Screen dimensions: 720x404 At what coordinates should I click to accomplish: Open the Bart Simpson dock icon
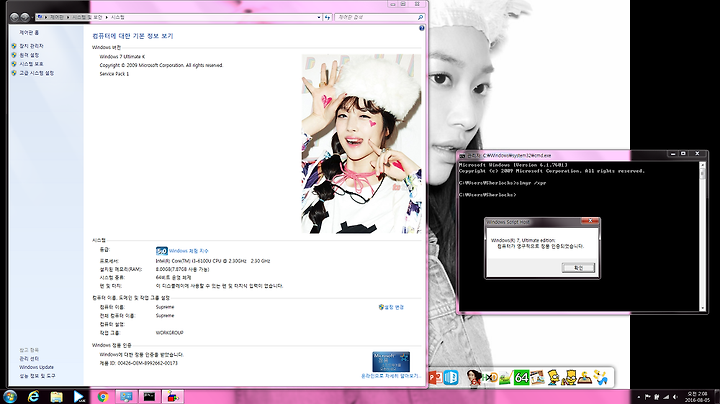pyautogui.click(x=554, y=377)
